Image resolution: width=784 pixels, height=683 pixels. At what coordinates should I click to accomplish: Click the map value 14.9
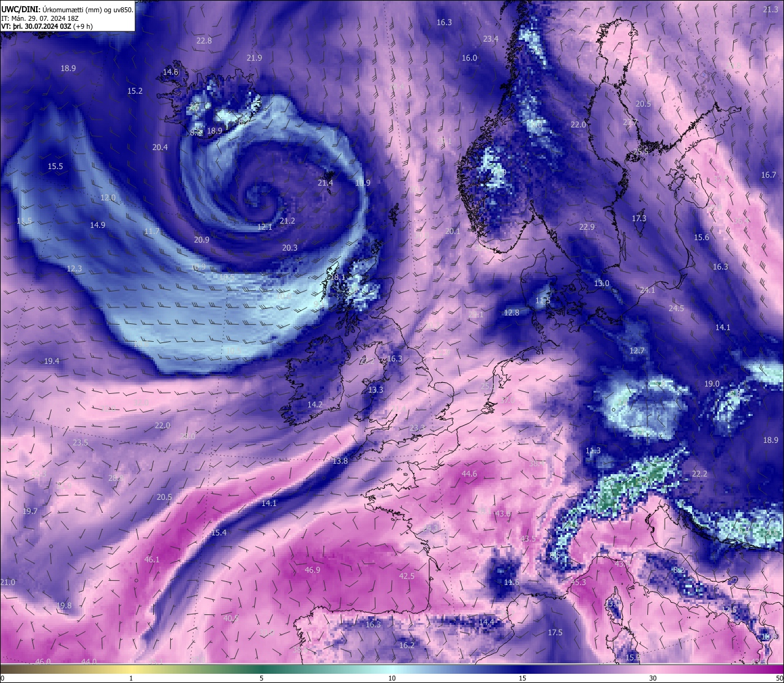tap(97, 225)
